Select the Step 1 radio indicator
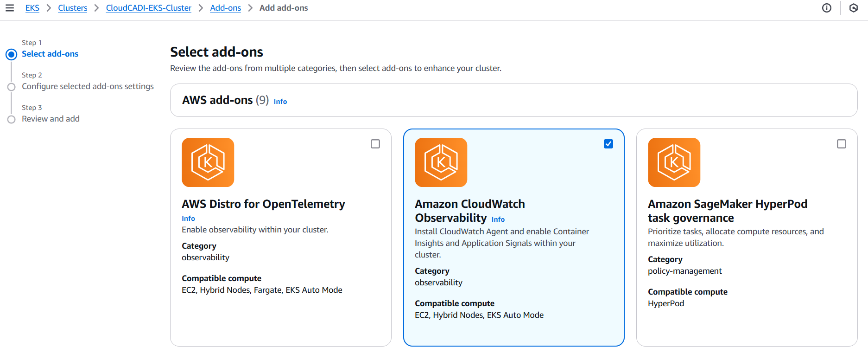The image size is (868, 354). pyautogui.click(x=11, y=54)
